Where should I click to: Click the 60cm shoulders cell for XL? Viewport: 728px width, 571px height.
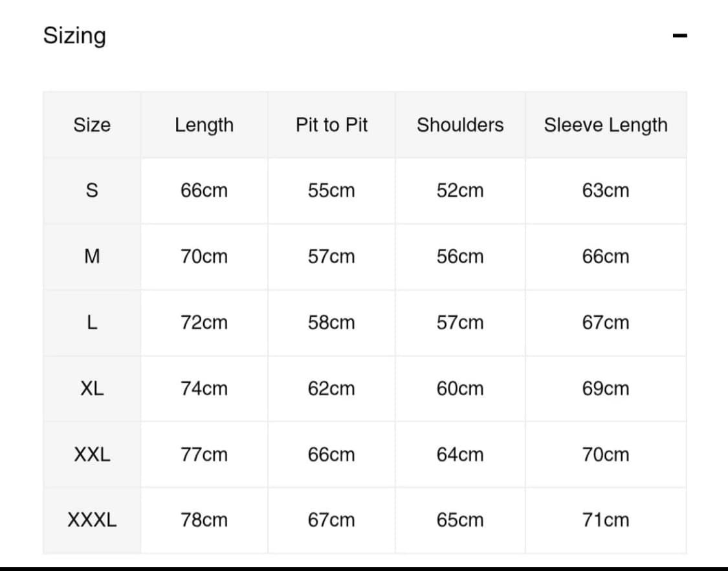point(460,388)
